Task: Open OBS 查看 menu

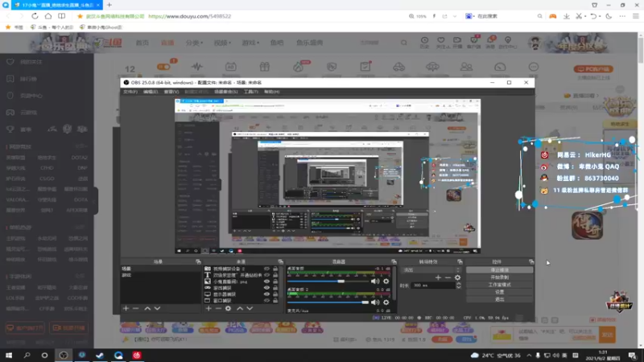Action: click(x=171, y=92)
